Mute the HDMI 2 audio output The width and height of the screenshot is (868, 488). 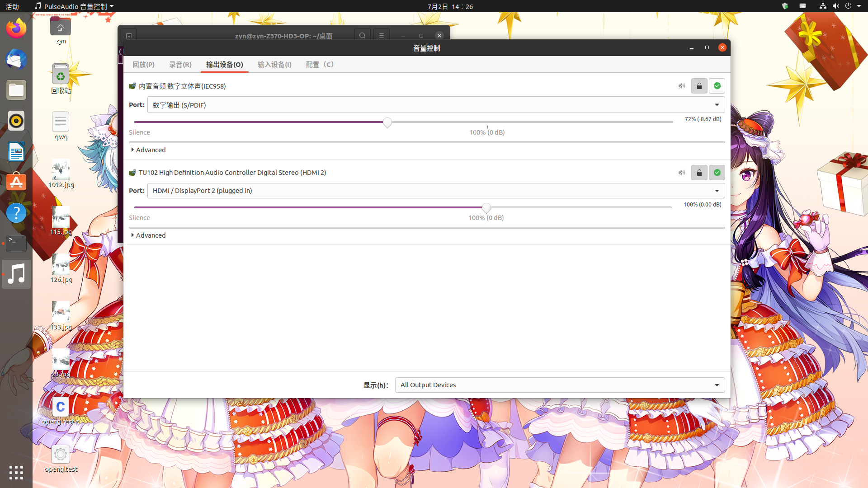tap(681, 173)
